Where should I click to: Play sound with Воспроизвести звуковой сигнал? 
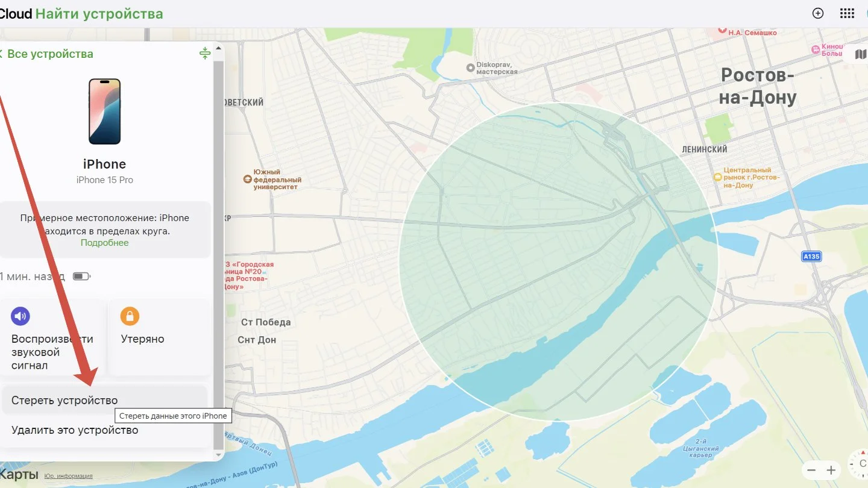point(52,338)
